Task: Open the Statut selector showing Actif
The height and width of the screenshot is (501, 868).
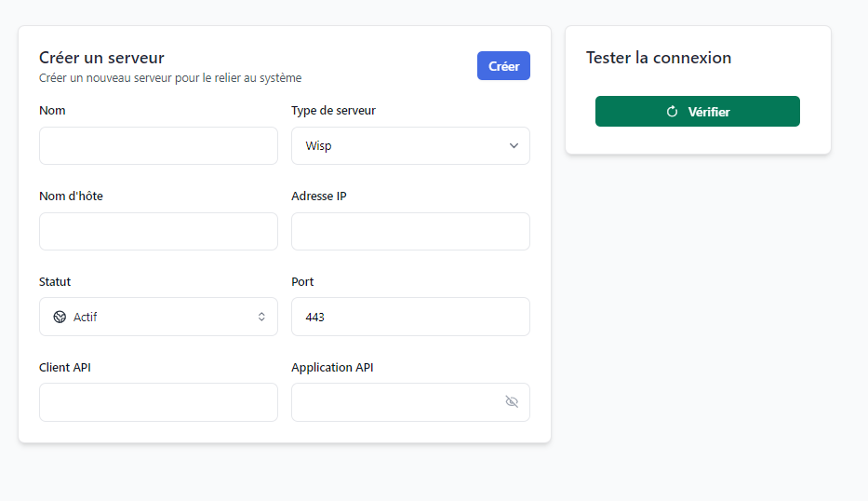Action: coord(158,318)
